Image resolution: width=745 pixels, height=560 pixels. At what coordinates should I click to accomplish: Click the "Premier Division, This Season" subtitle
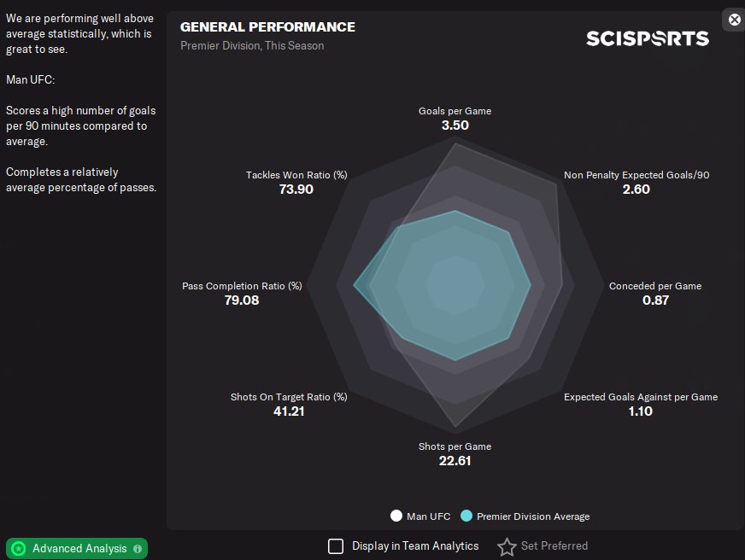coord(252,45)
